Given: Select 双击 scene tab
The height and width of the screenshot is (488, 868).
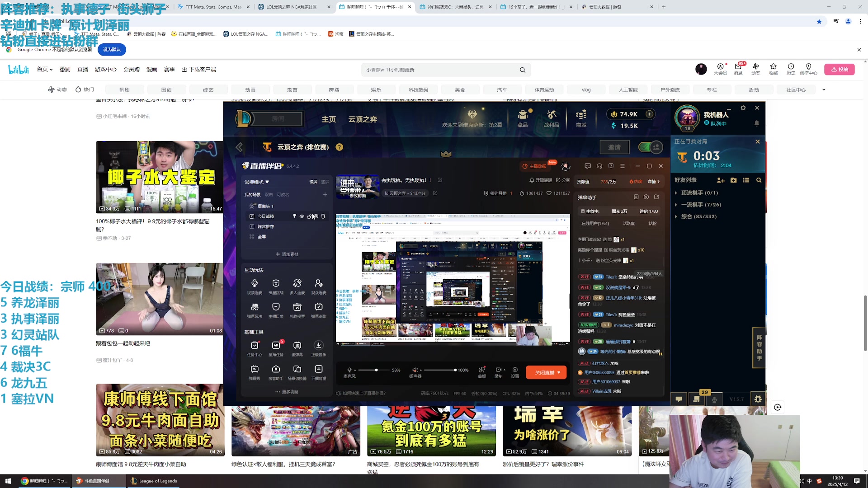Looking at the screenshot, I should [x=269, y=195].
